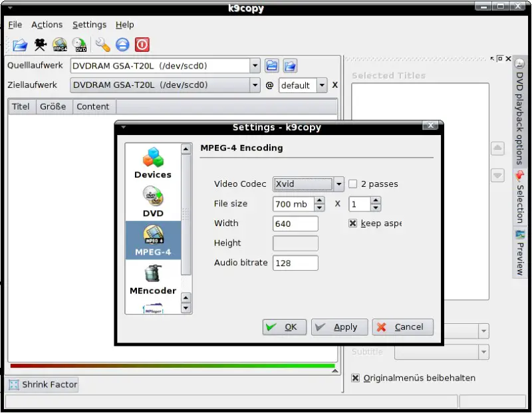
Task: Open the default burn speed dropdown
Action: (x=322, y=85)
